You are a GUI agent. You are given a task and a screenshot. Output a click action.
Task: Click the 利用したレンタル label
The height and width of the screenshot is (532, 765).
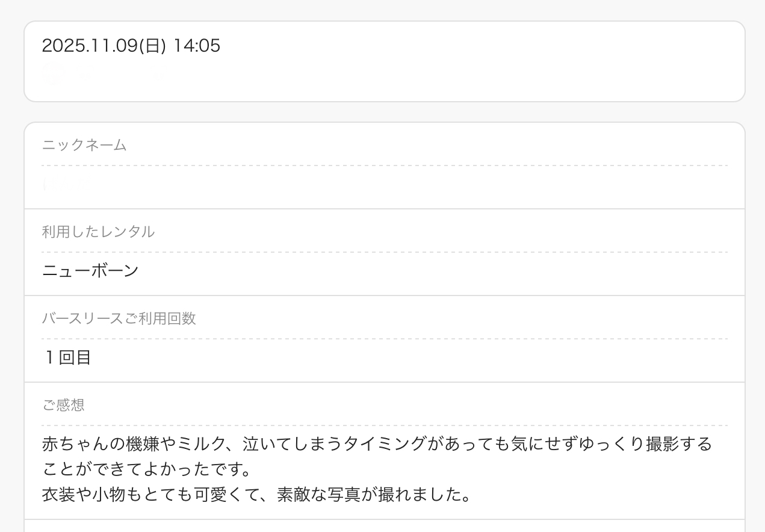click(98, 232)
